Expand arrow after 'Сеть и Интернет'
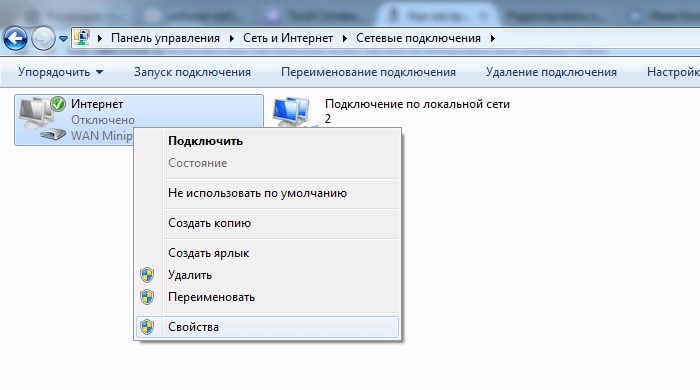This screenshot has height=390, width=700. (x=345, y=39)
